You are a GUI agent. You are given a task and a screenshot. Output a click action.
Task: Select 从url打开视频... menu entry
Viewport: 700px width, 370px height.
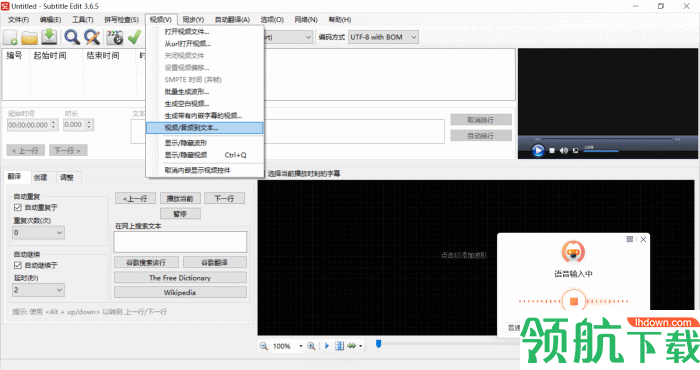(204, 44)
